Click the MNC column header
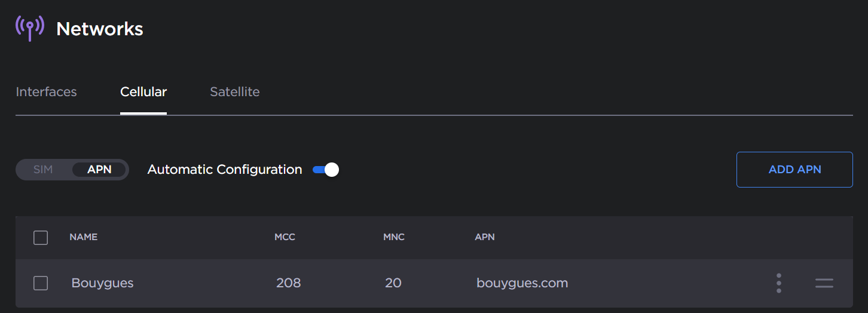This screenshot has height=313, width=868. pyautogui.click(x=393, y=237)
